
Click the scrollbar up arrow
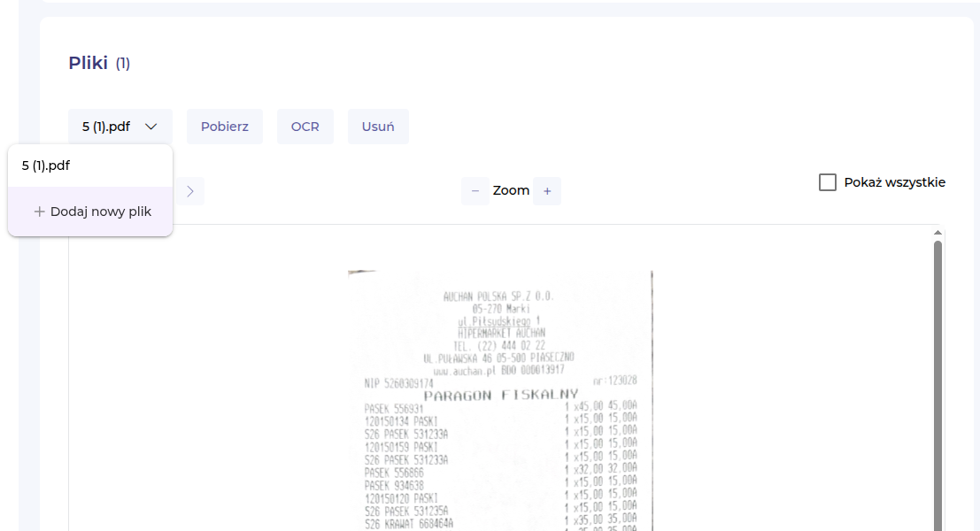coord(938,233)
